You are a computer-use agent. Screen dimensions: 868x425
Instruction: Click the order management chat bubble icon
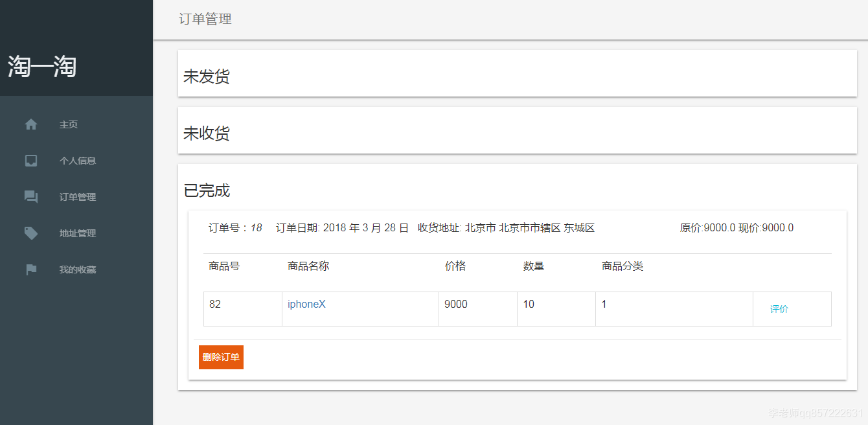(30, 196)
